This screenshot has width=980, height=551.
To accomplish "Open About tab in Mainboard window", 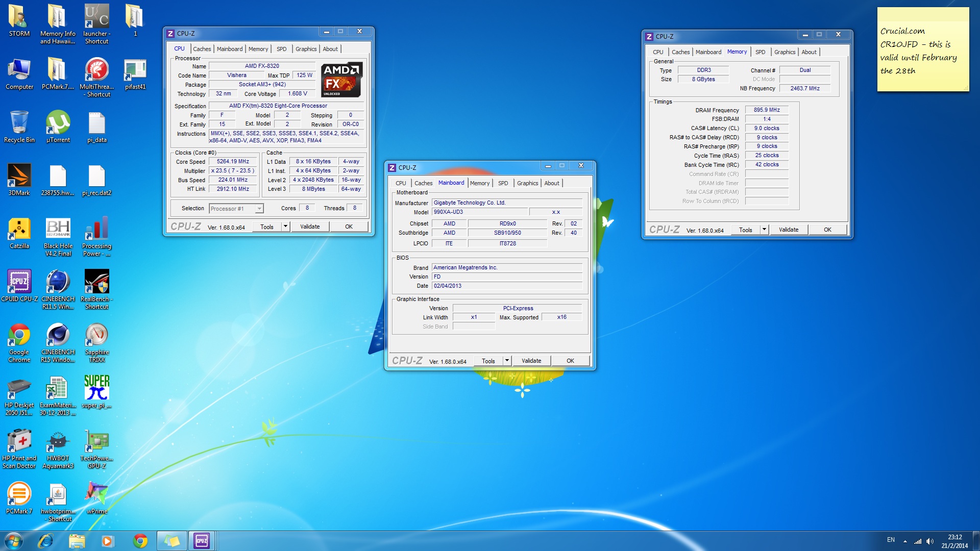I will (551, 183).
